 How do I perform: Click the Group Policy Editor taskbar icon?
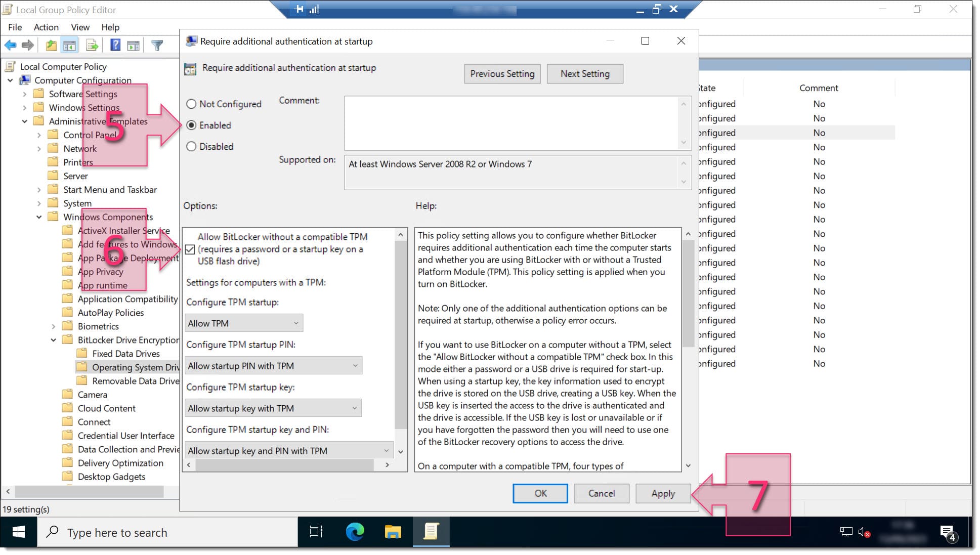click(431, 532)
